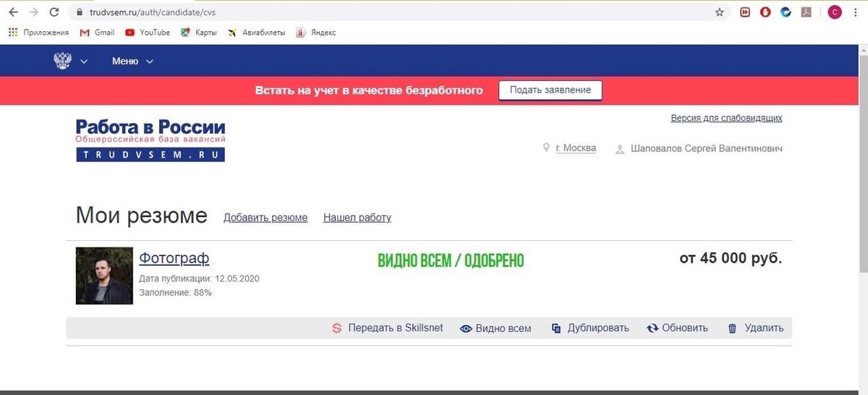Screen dimensions: 868x395
Task: Click the padlock site info icon
Action: pos(79,12)
